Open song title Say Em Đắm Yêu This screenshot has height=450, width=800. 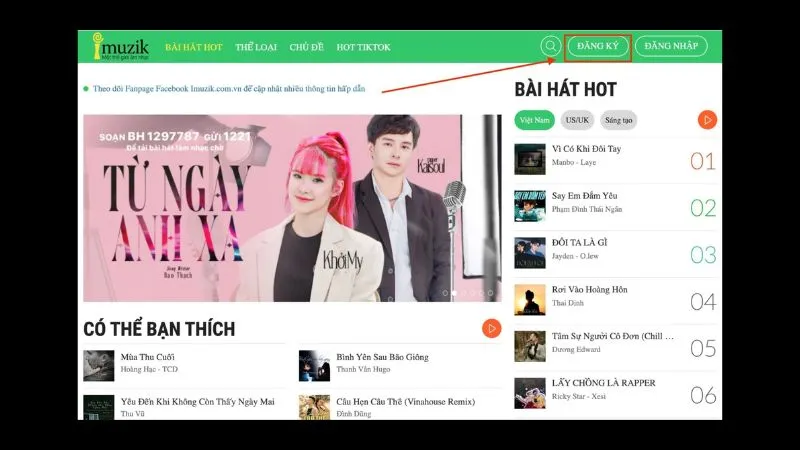(584, 196)
